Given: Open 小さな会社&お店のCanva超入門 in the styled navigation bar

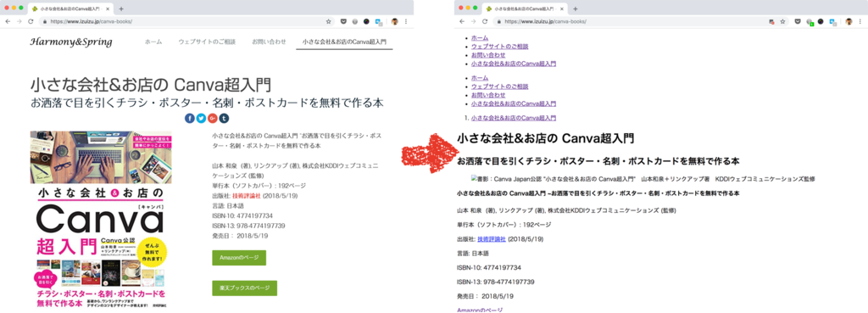Looking at the screenshot, I should coord(344,42).
